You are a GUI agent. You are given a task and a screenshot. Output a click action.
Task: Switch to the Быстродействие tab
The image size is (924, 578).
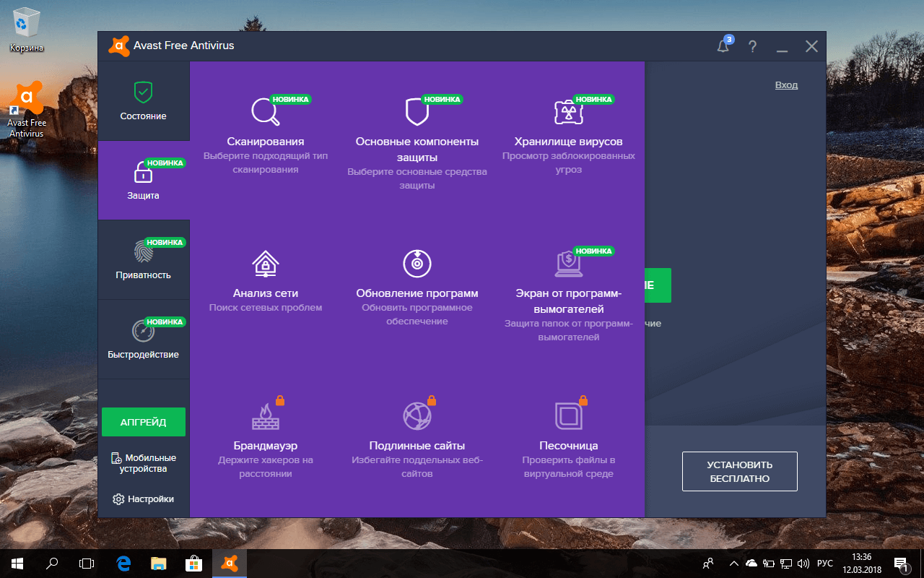(144, 340)
